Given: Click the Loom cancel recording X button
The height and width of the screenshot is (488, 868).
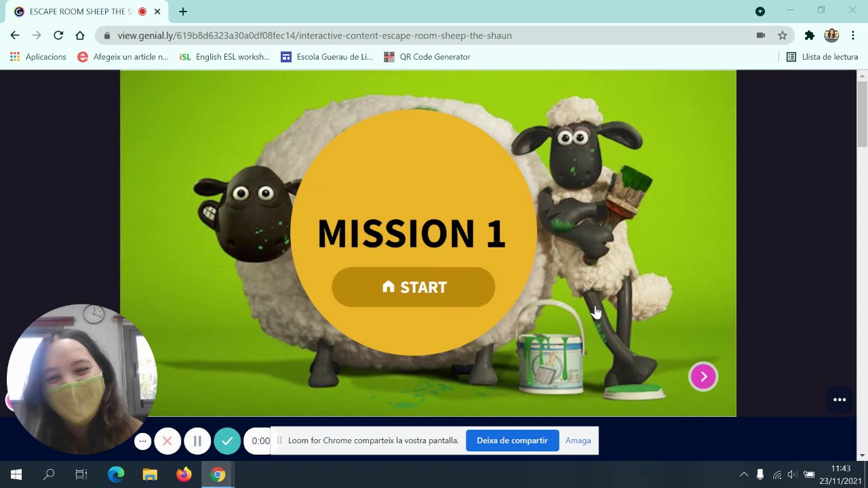Looking at the screenshot, I should (167, 441).
